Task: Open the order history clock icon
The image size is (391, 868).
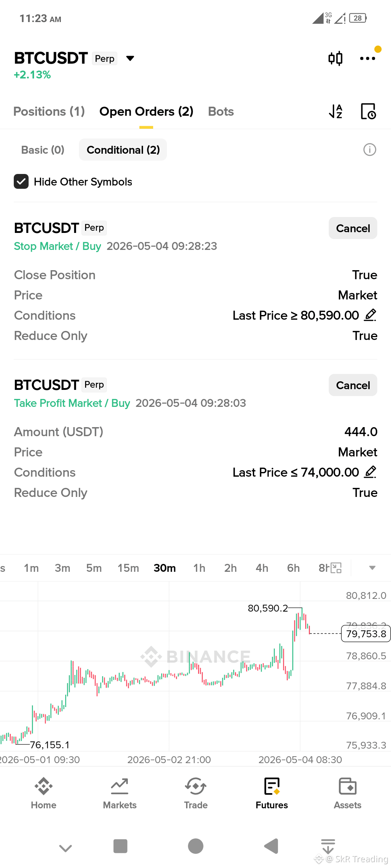Action: click(369, 111)
